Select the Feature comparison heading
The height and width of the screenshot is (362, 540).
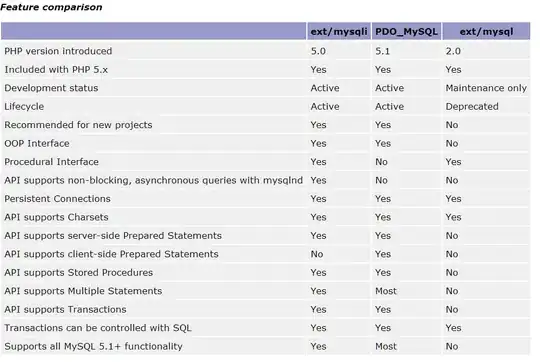pos(51,7)
